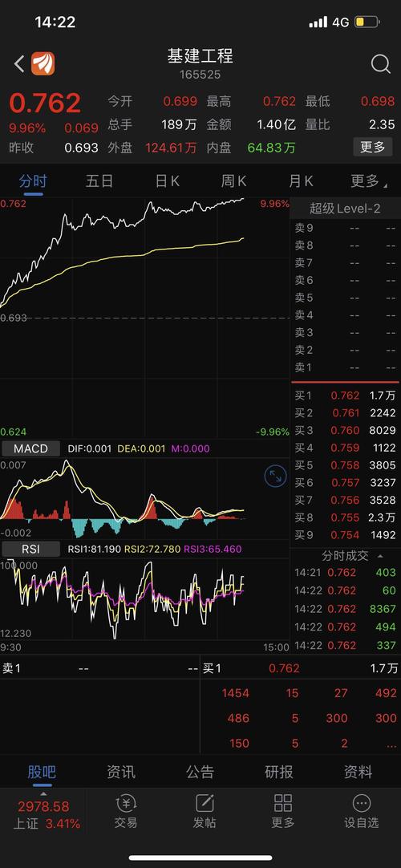Click the 更多 button beside 内盘
Screen dimensions: 401x868
(373, 148)
